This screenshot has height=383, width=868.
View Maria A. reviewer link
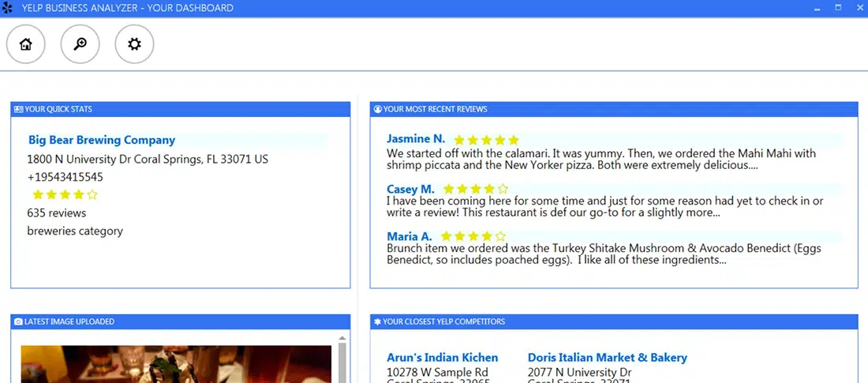[409, 236]
